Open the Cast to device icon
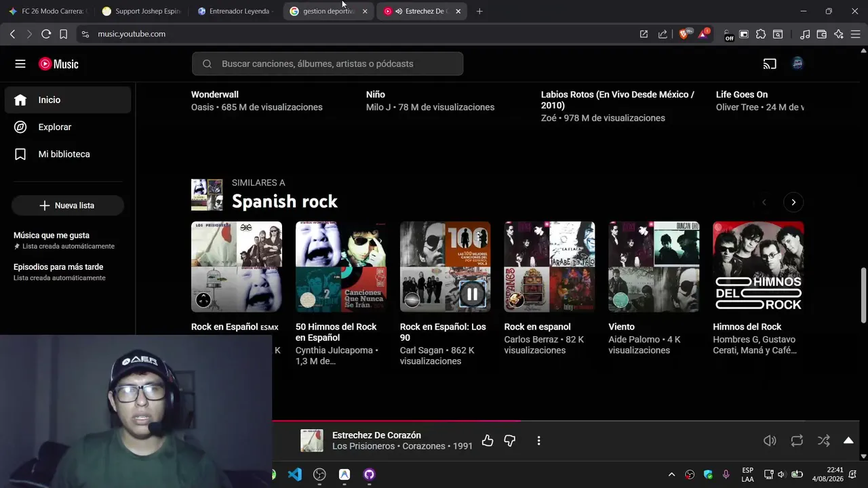This screenshot has height=488, width=868. pos(770,64)
